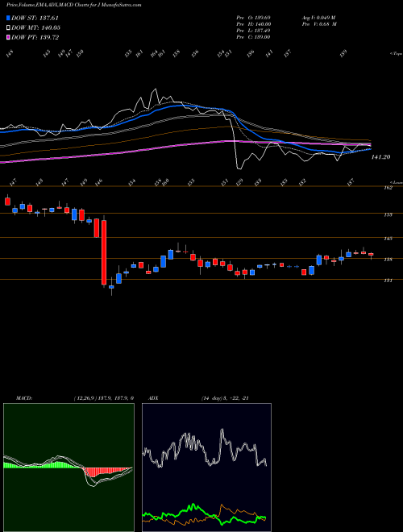The height and width of the screenshot is (532, 403).
Task: Click the 162 price axis label
Action: tap(388, 188)
